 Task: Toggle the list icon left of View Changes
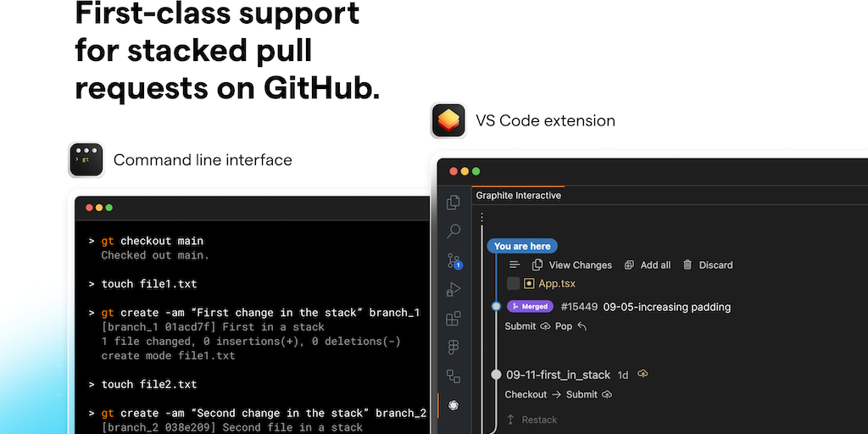tap(515, 264)
